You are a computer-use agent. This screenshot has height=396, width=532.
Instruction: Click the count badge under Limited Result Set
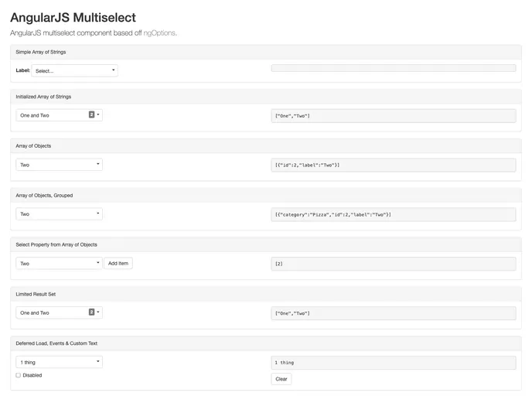click(91, 312)
